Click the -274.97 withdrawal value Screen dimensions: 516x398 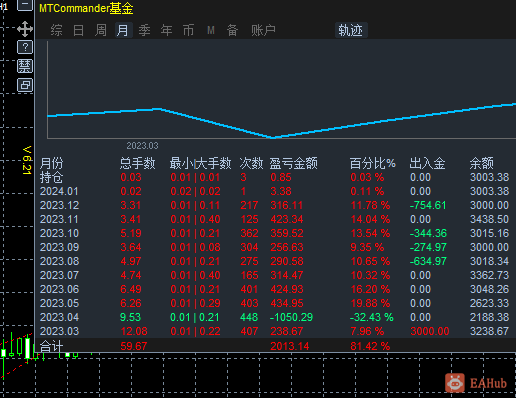point(428,247)
